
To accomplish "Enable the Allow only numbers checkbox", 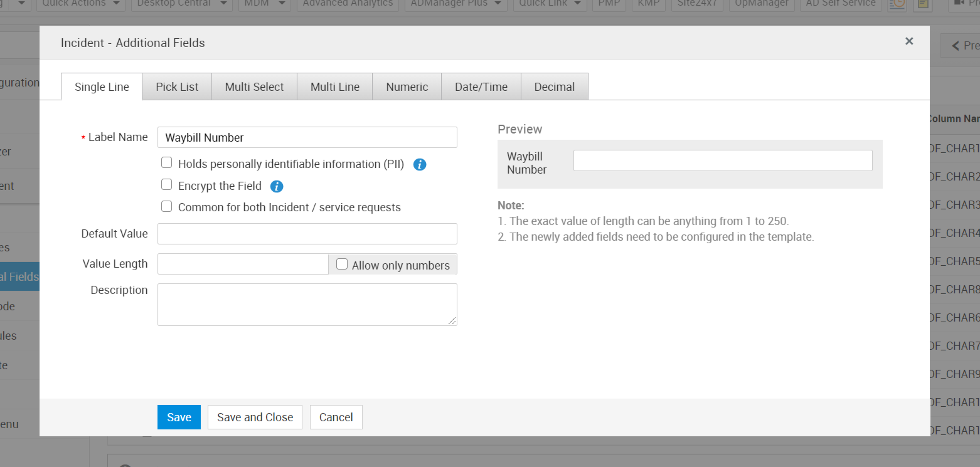I will point(342,265).
